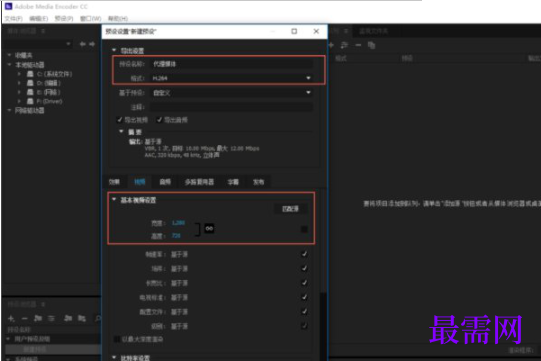Toggle the 导出视频 checkbox
The height and width of the screenshot is (361, 541).
[120, 120]
